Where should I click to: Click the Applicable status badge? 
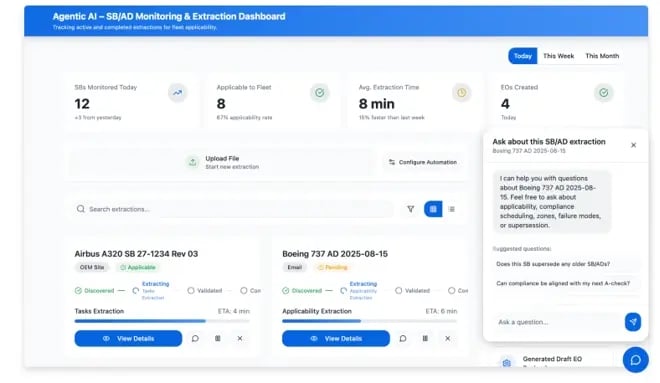(x=137, y=268)
